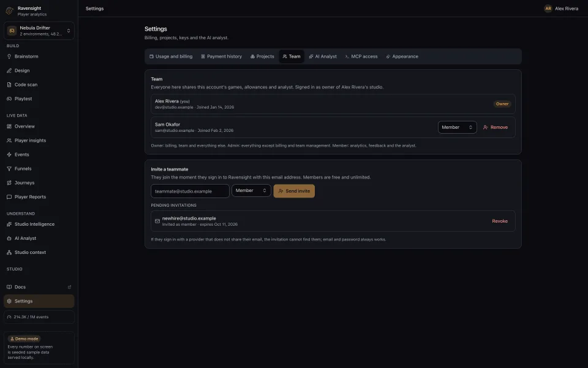Click the text sam@studio.example
Image resolution: width=588 pixels, height=368 pixels.
pos(175,131)
